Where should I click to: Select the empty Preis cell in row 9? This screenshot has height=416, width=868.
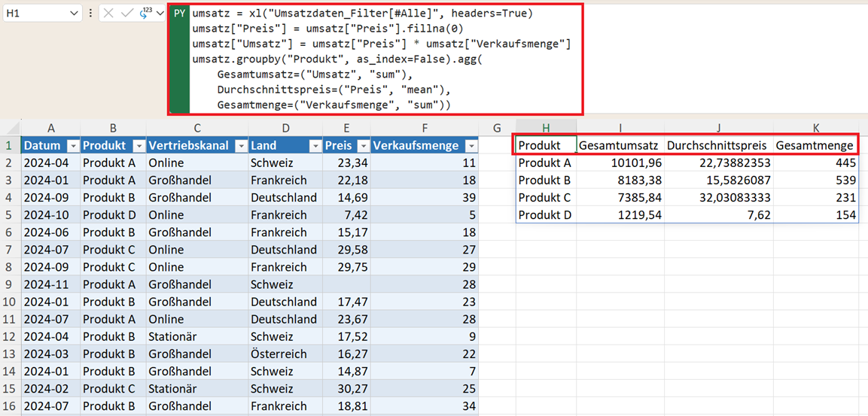(346, 284)
